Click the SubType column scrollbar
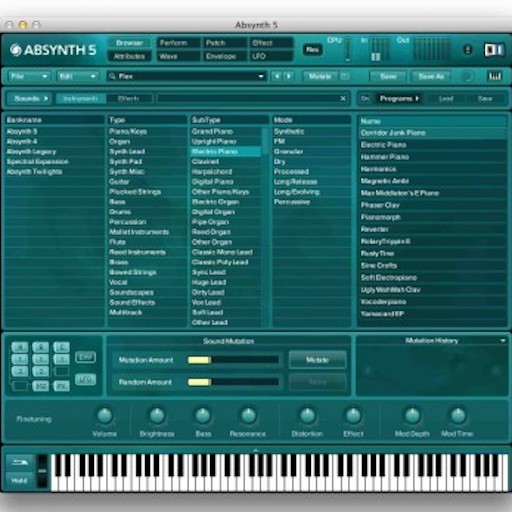Image resolution: width=512 pixels, height=512 pixels. [x=265, y=141]
